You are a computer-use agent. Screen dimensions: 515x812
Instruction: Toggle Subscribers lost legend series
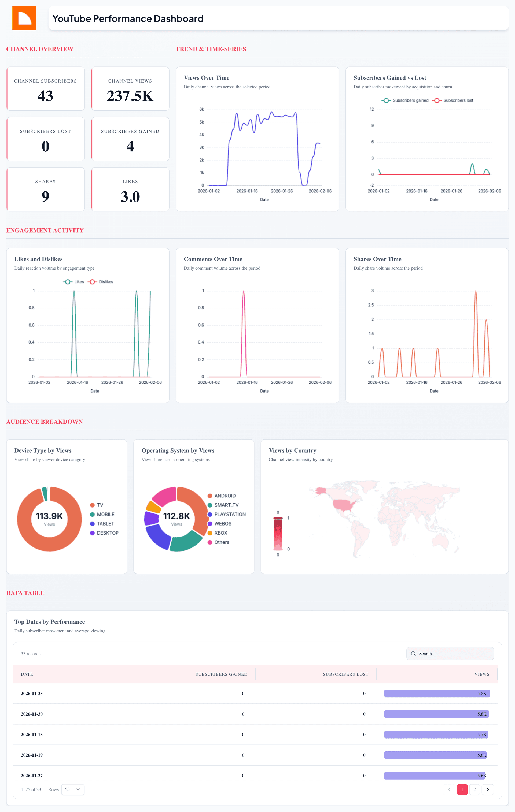453,100
